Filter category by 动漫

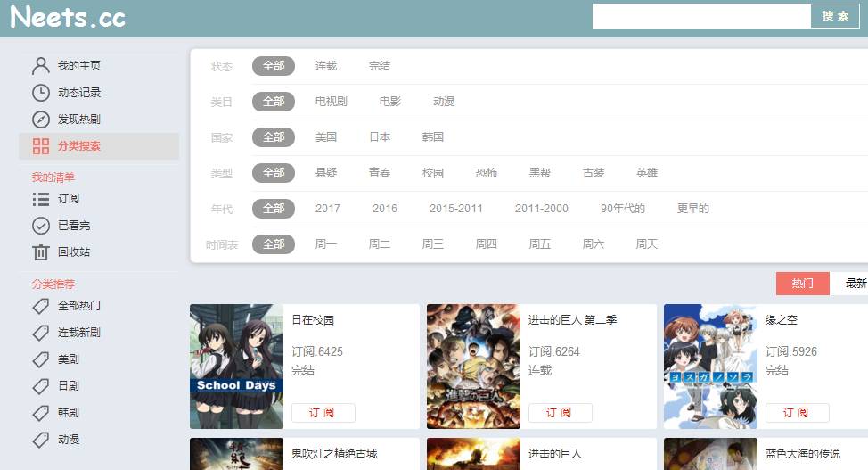tap(444, 102)
